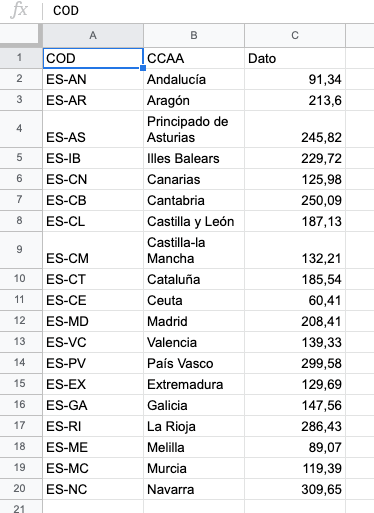Select cell containing ES-MD
The height and width of the screenshot is (513, 374).
click(93, 321)
